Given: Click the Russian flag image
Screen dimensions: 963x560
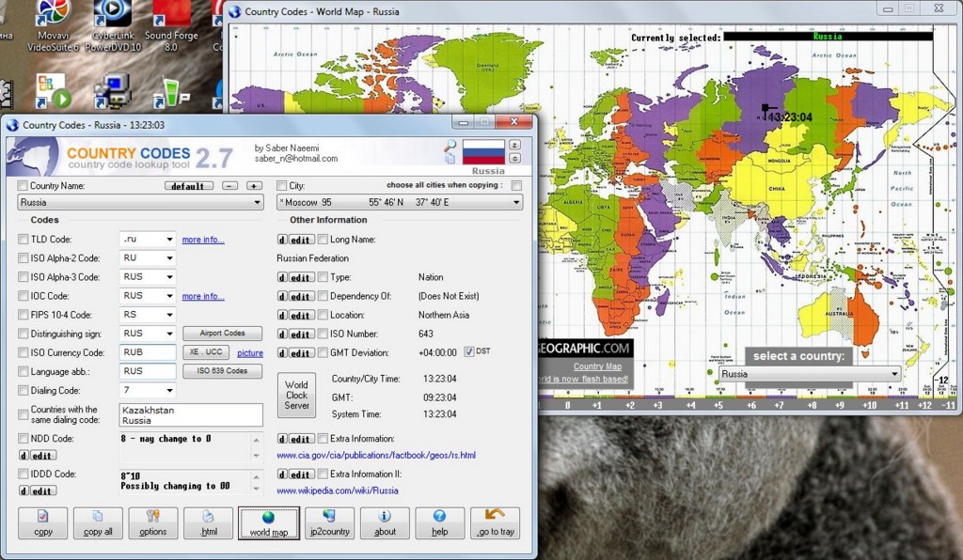Looking at the screenshot, I should point(485,151).
